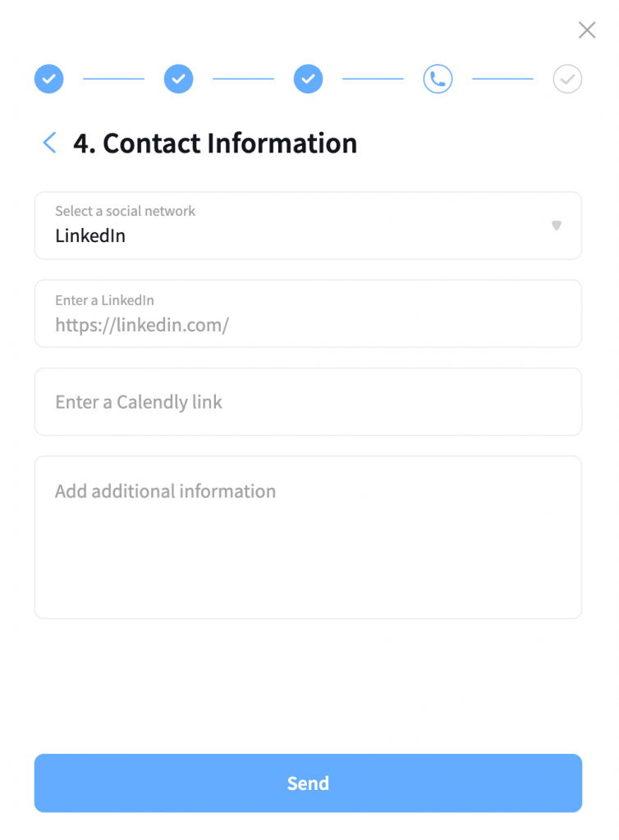The image size is (619, 840).
Task: Click the first completed step checkmark
Action: 49,80
